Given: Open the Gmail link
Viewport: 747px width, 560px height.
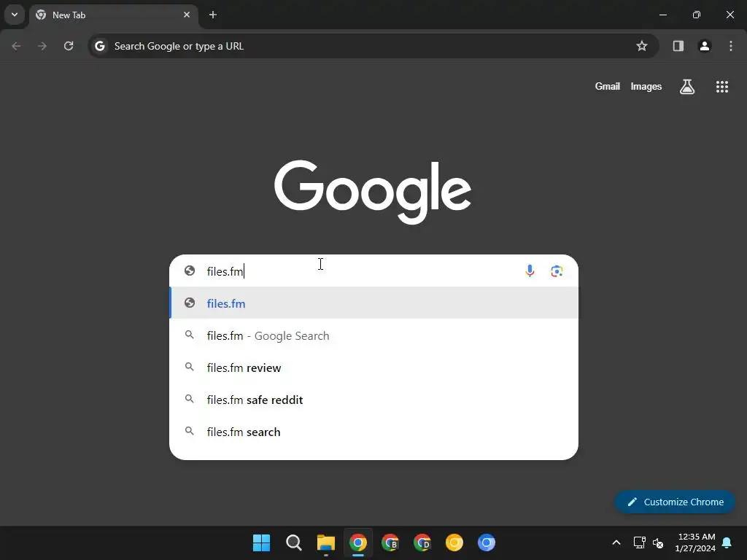Looking at the screenshot, I should (x=608, y=86).
